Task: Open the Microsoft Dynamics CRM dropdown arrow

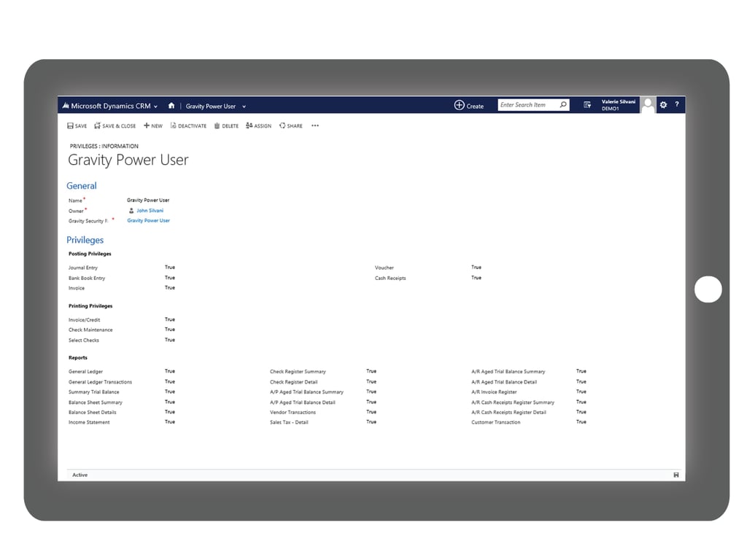Action: pos(156,106)
